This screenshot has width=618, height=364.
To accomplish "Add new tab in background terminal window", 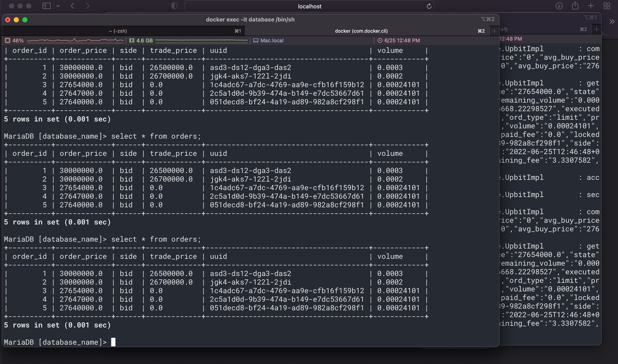I will point(596,29).
